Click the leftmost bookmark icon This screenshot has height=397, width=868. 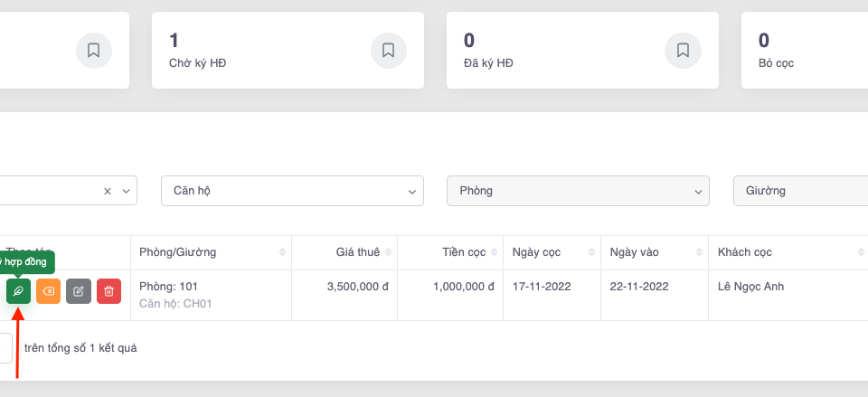click(93, 51)
